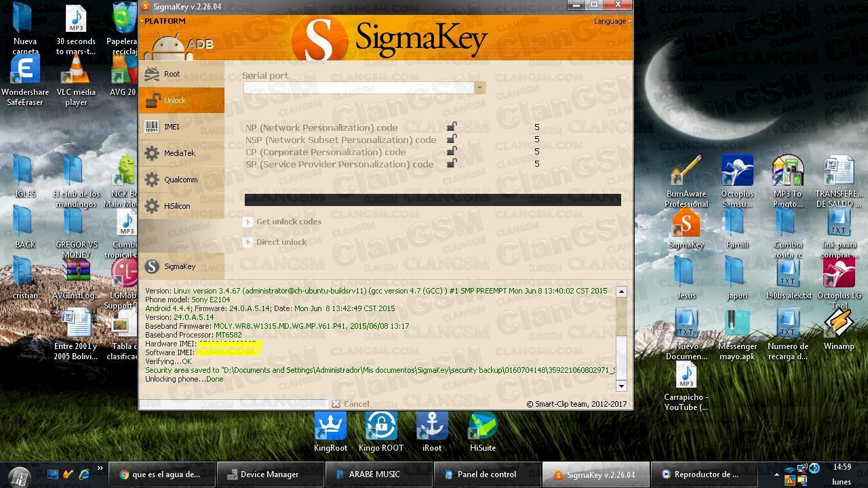Screen dimensions: 868x488
Task: Open Wondershare SafeEraser shortcut
Action: (x=25, y=81)
